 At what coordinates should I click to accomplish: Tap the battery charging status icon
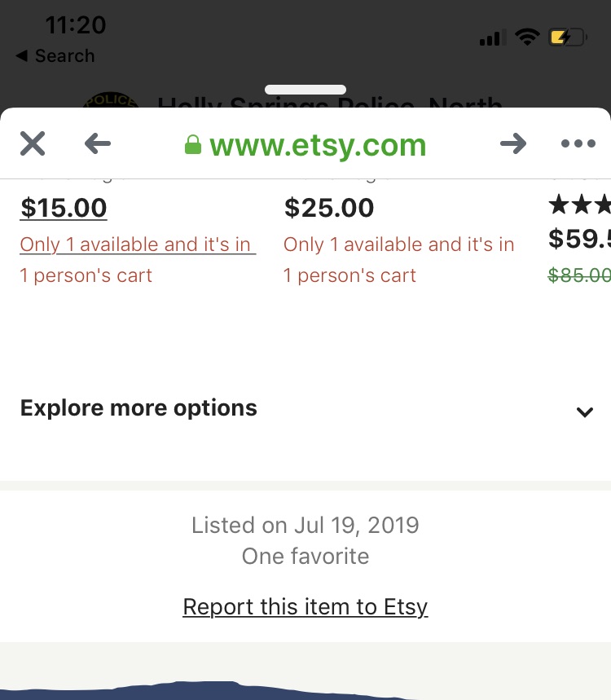(568, 37)
